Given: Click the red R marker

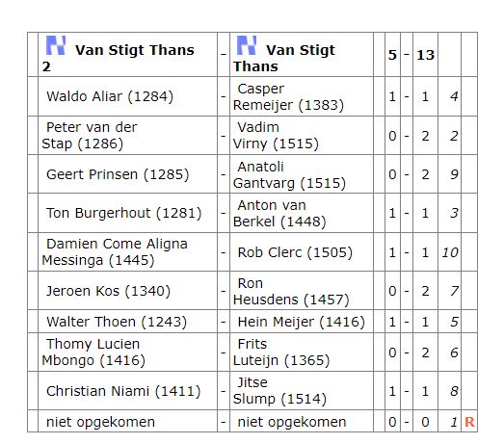Looking at the screenshot, I should click(469, 422).
